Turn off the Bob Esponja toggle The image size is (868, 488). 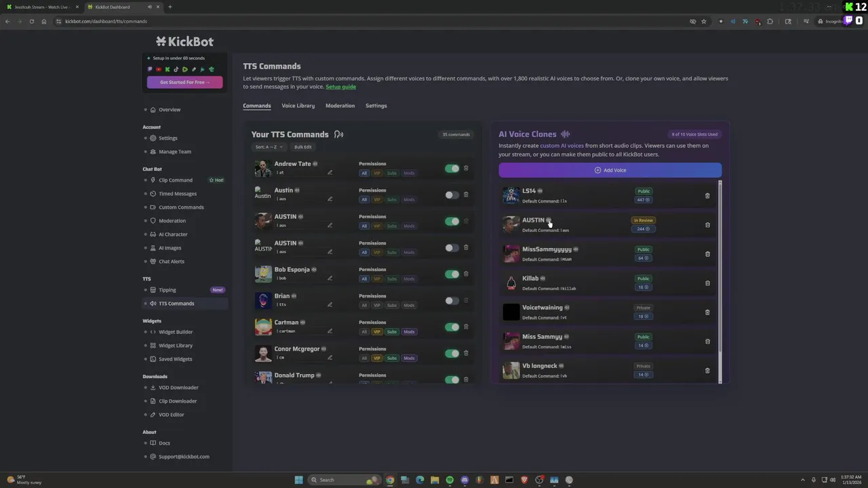pyautogui.click(x=452, y=274)
